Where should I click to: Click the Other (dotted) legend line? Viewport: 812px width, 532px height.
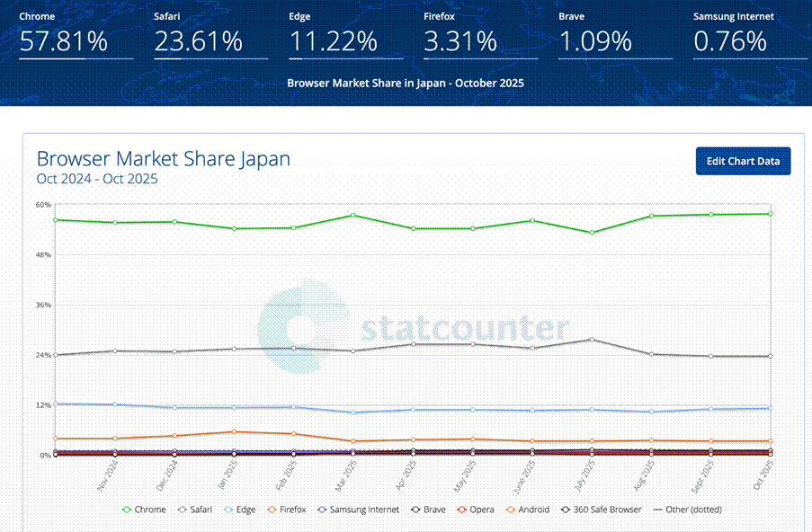click(658, 510)
